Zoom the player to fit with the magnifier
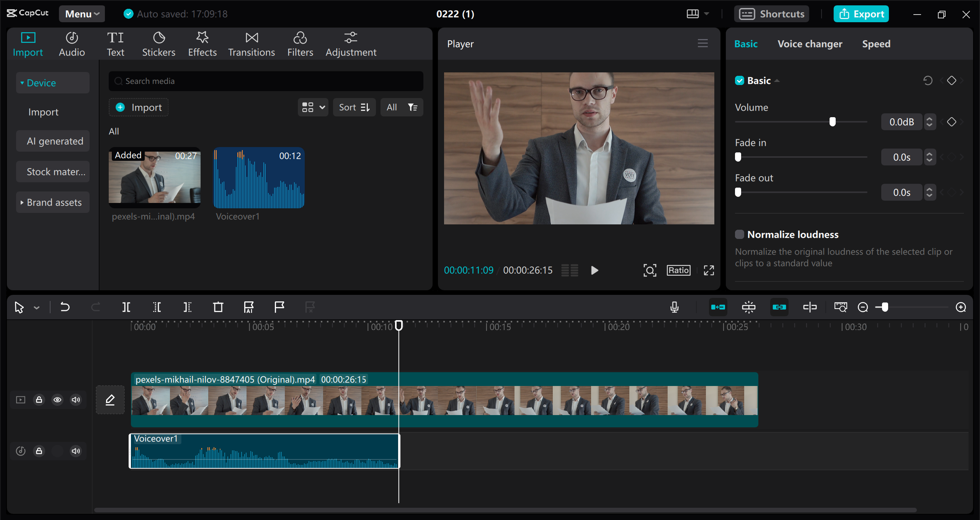The width and height of the screenshot is (980, 520). pyautogui.click(x=650, y=270)
